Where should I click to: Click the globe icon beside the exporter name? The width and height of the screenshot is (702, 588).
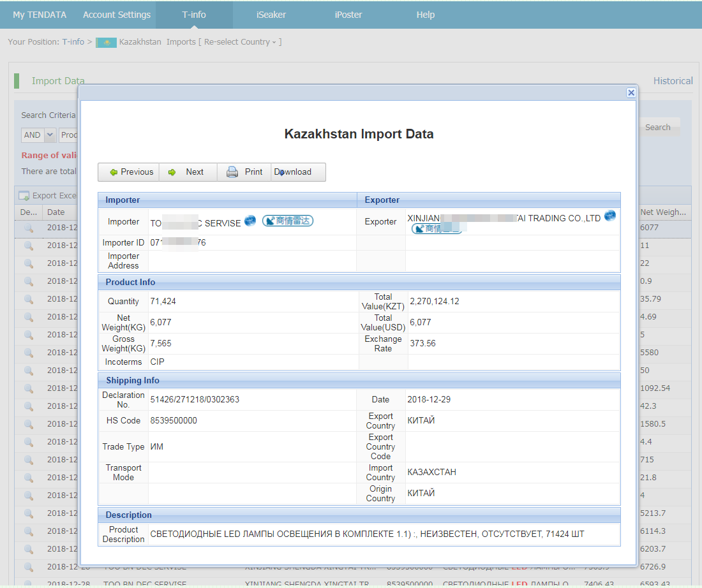(610, 216)
